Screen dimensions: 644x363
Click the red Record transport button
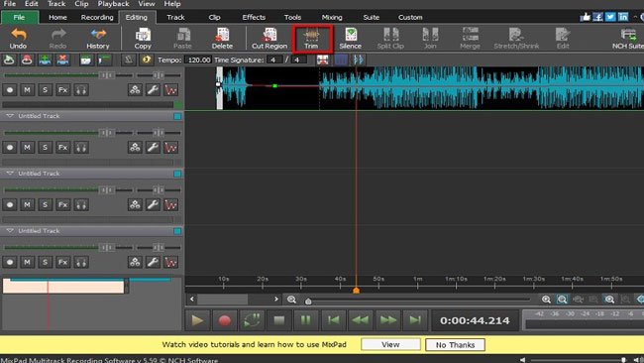pos(224,320)
